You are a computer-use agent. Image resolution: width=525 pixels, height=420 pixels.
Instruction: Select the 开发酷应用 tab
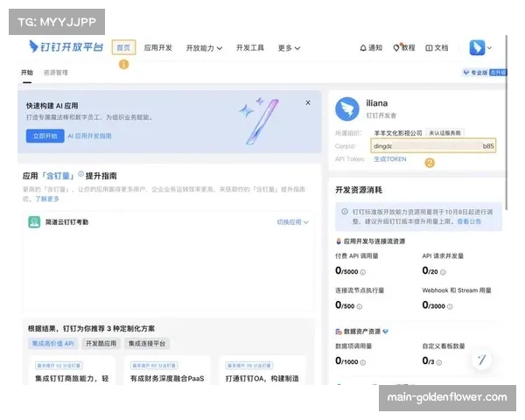[101, 343]
